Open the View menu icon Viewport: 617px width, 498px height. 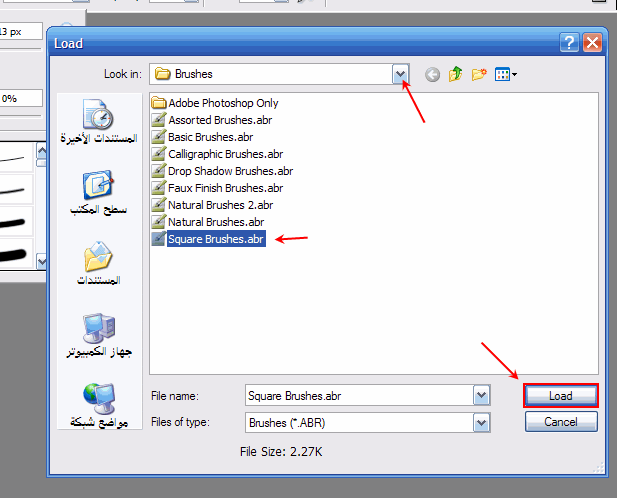(x=506, y=74)
